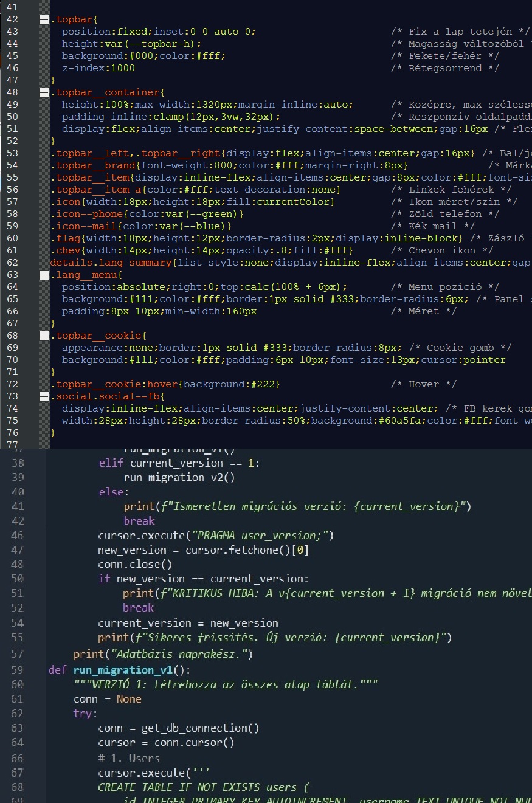Collapse the .topbar__container block fold marker
Screen dimensions: 532x803
point(44,92)
